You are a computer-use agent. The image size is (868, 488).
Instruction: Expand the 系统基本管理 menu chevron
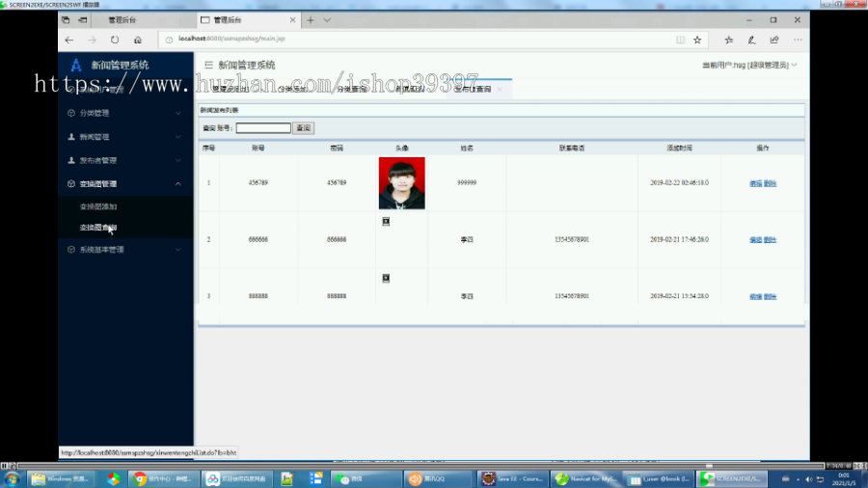click(178, 250)
